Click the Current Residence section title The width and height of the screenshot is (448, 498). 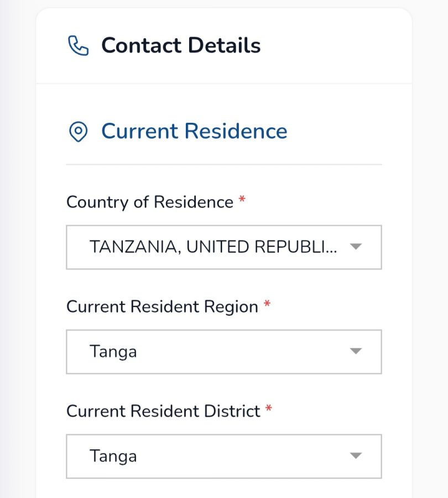pos(194,132)
